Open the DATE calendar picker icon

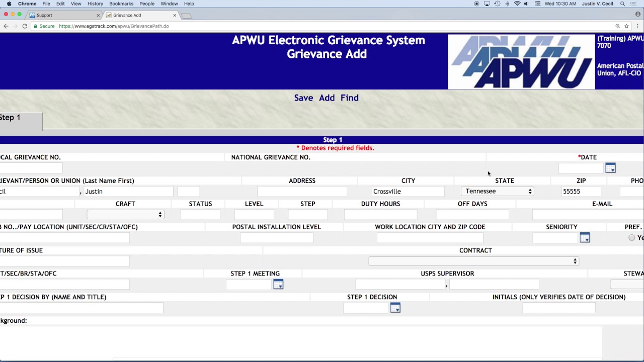pyautogui.click(x=610, y=168)
